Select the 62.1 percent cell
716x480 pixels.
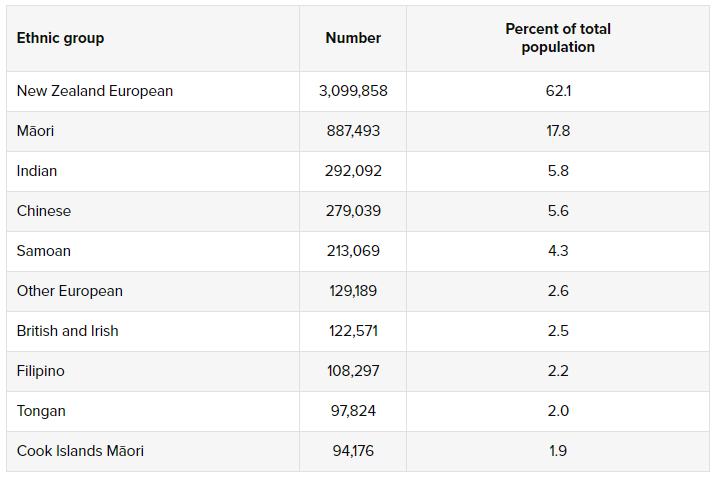[x=558, y=91]
